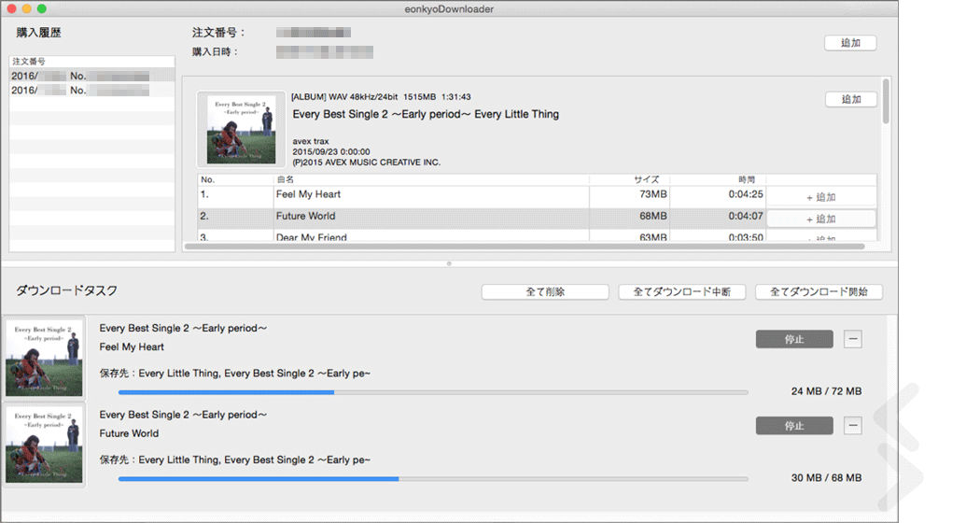Click the album title Every Best Single 2 text
The height and width of the screenshot is (523, 980).
(x=426, y=115)
